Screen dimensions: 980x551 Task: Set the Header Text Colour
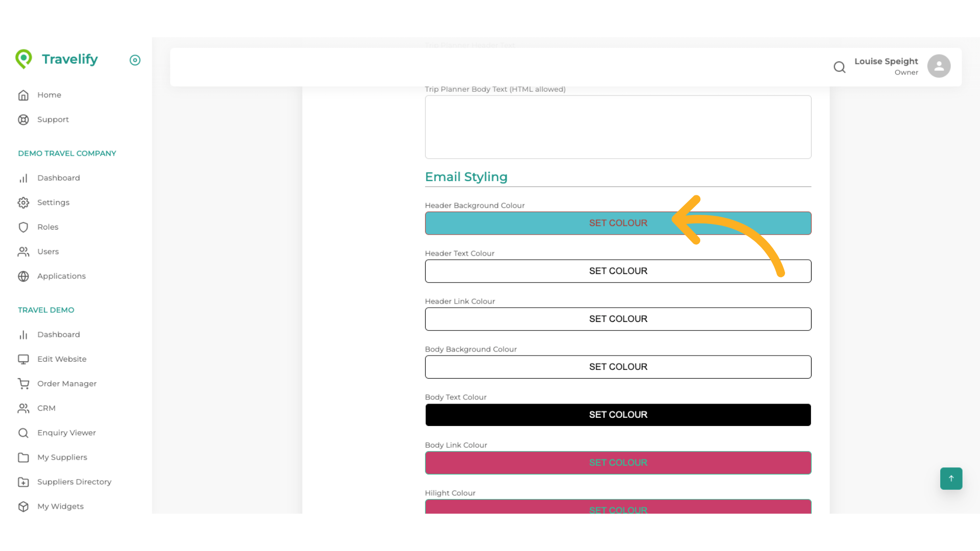pyautogui.click(x=618, y=271)
